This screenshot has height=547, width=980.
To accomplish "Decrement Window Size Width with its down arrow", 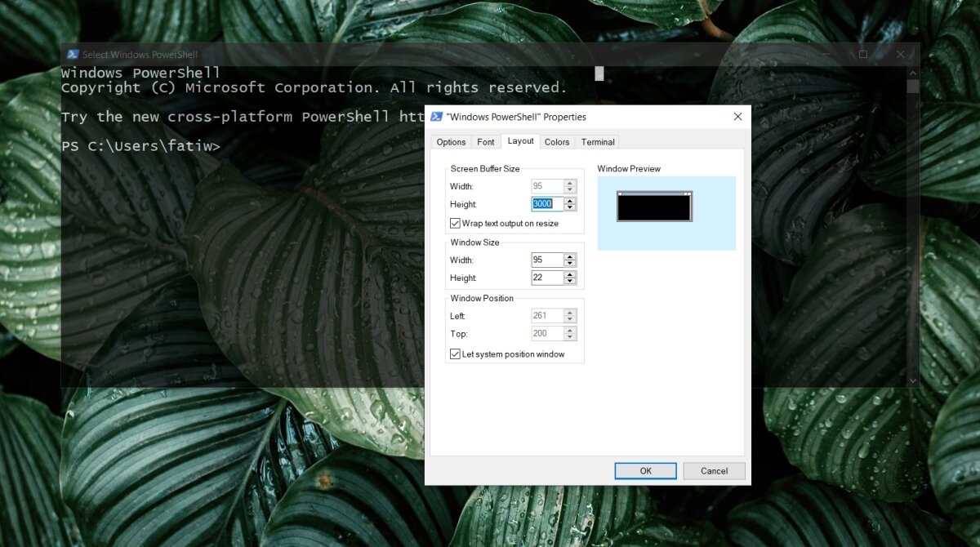I will click(569, 263).
